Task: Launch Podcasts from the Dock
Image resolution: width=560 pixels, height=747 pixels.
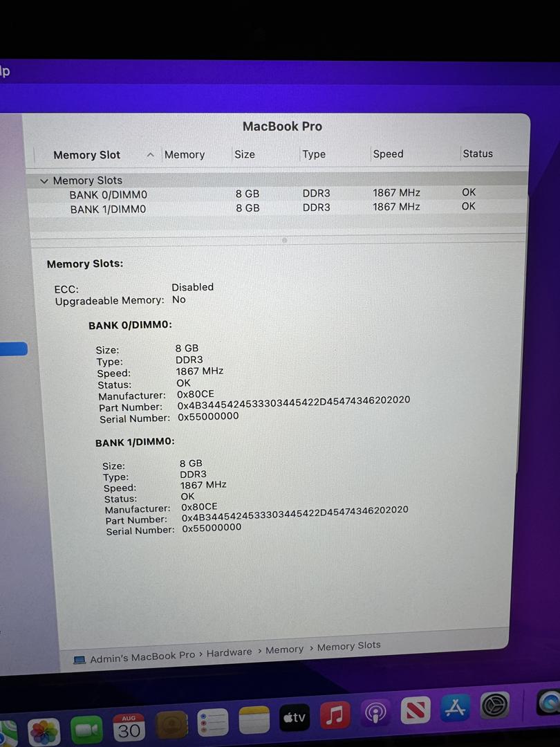Action: pos(375,712)
